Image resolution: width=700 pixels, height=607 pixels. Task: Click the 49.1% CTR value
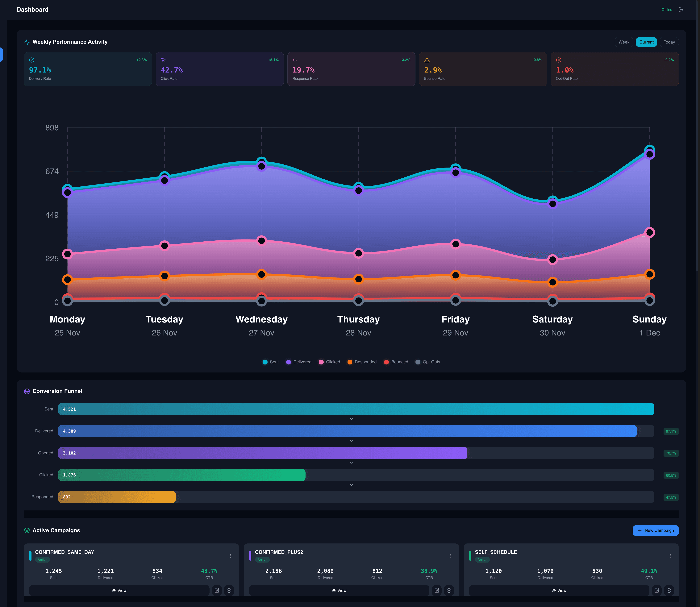[x=649, y=571]
